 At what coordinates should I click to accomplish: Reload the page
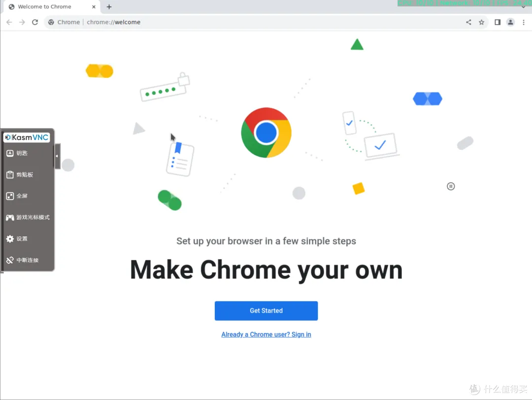tap(35, 22)
